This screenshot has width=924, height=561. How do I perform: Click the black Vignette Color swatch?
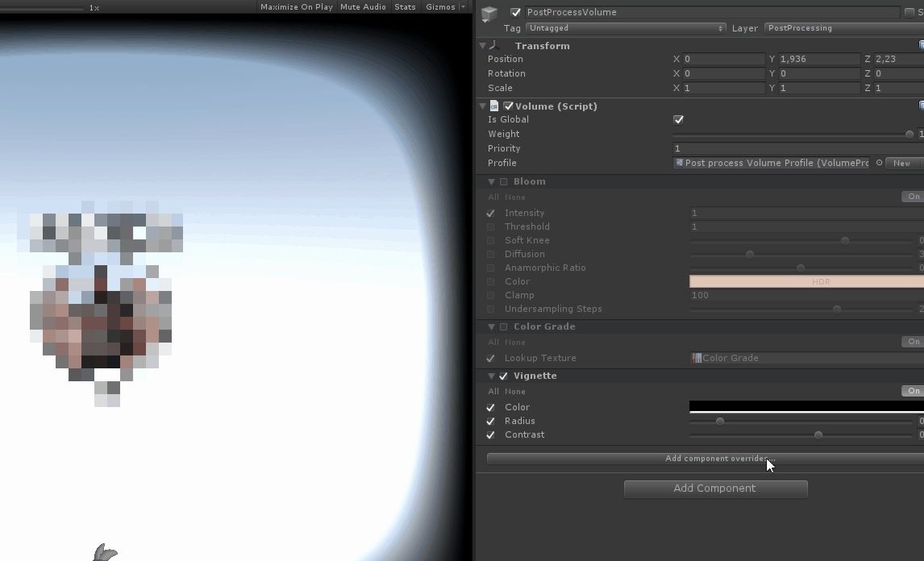806,406
